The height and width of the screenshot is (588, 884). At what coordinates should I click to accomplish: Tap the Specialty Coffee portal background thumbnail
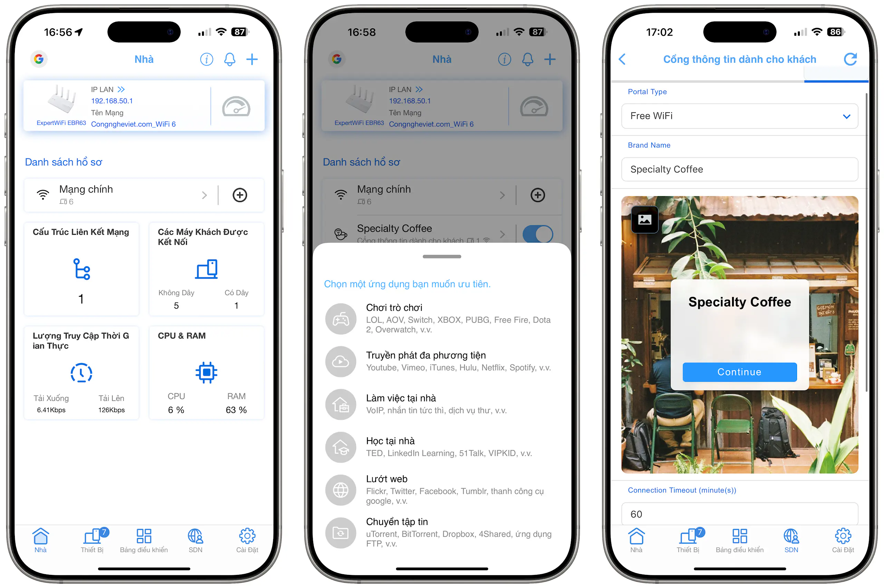[644, 219]
